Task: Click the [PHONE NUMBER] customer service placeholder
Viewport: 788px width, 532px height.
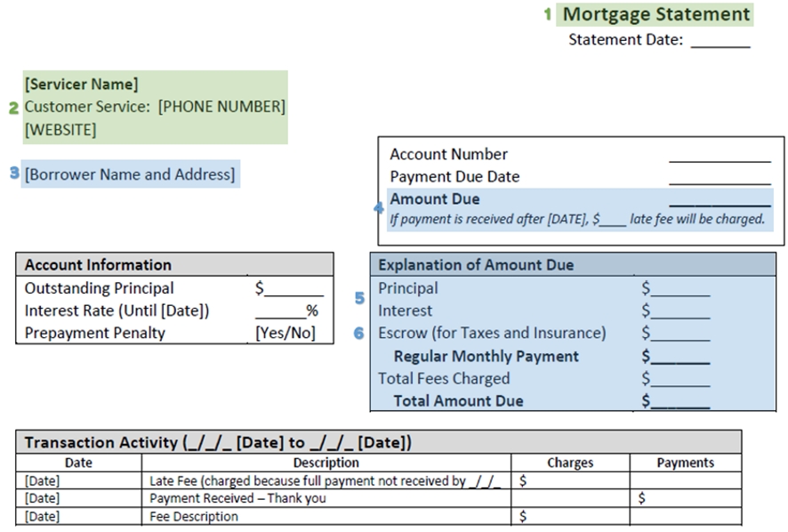Action: (221, 107)
